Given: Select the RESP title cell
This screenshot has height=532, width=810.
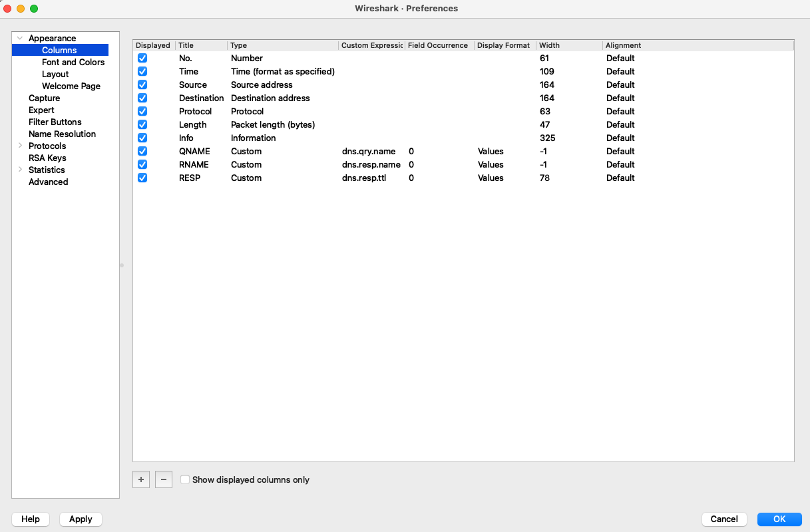Looking at the screenshot, I should click(190, 178).
